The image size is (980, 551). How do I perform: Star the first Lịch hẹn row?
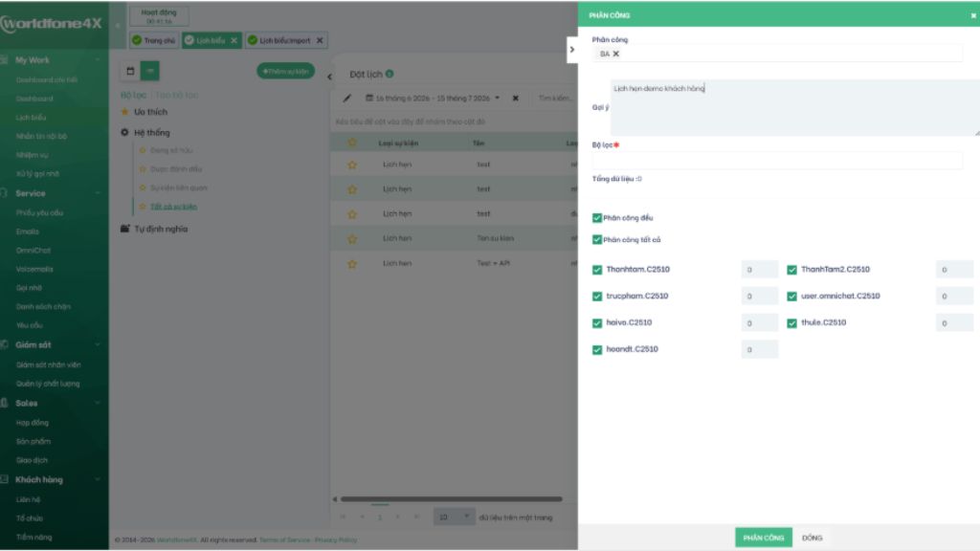click(352, 165)
